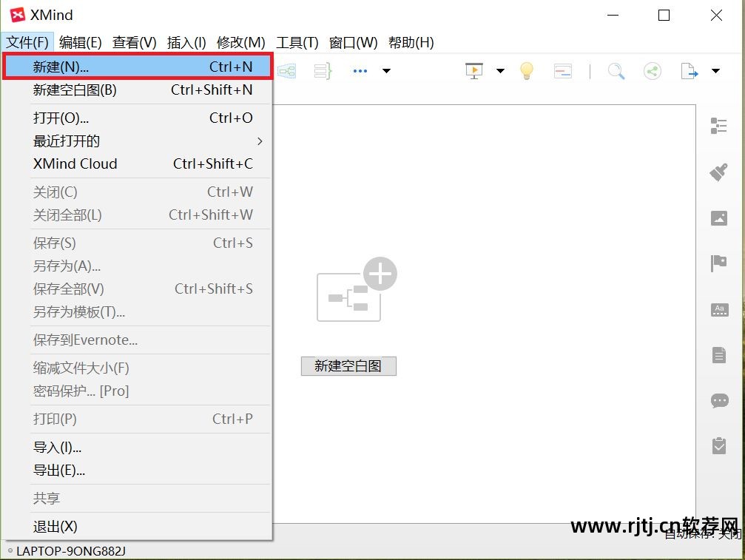
Task: Open the Format brush panel icon
Action: pyautogui.click(x=718, y=171)
